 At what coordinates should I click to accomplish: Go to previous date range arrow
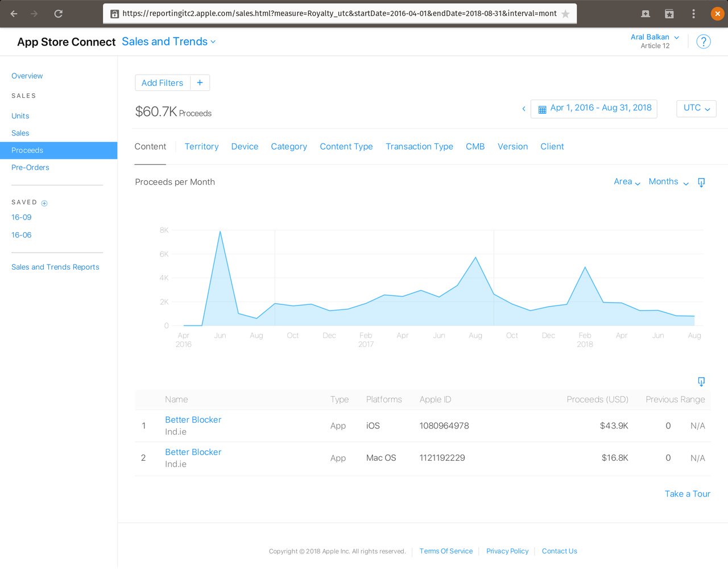pos(524,108)
